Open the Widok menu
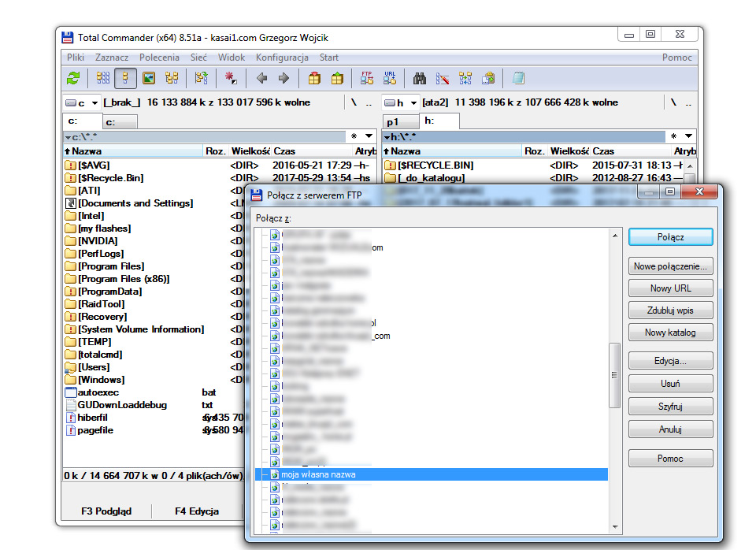The height and width of the screenshot is (550, 756). pyautogui.click(x=232, y=58)
